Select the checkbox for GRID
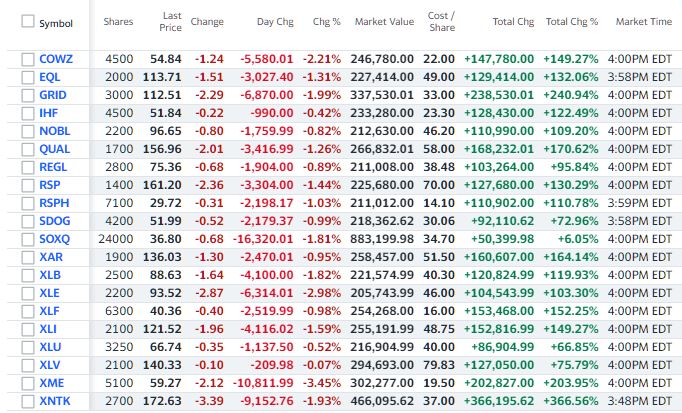This screenshot has height=413, width=682. click(28, 95)
